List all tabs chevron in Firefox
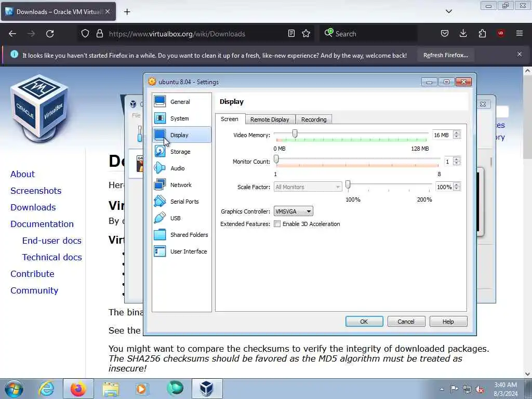 tap(448, 11)
